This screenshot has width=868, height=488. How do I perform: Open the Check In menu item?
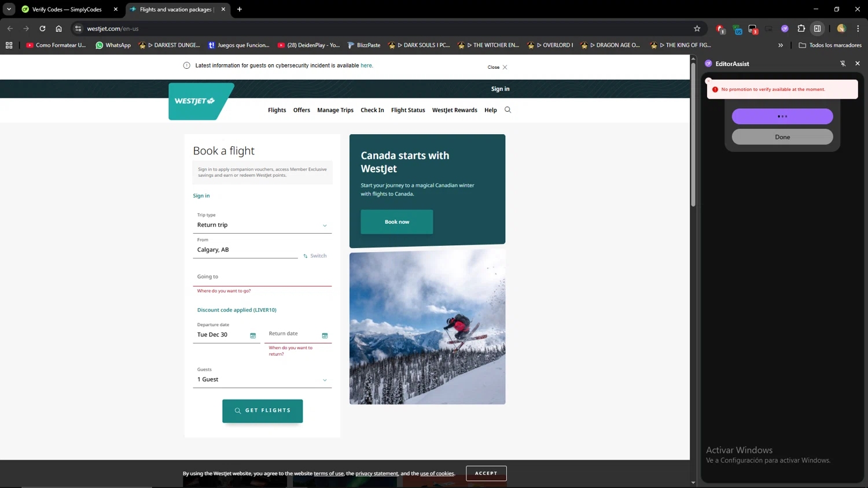372,110
